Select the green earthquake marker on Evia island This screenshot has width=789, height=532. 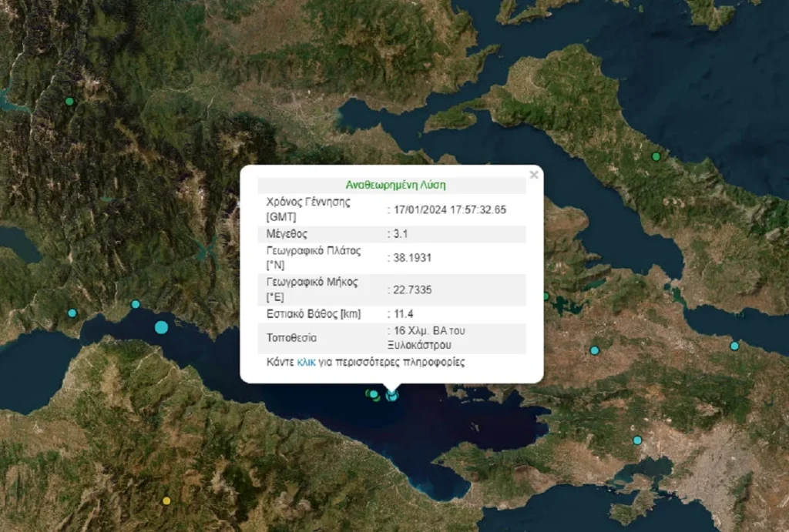(x=656, y=156)
